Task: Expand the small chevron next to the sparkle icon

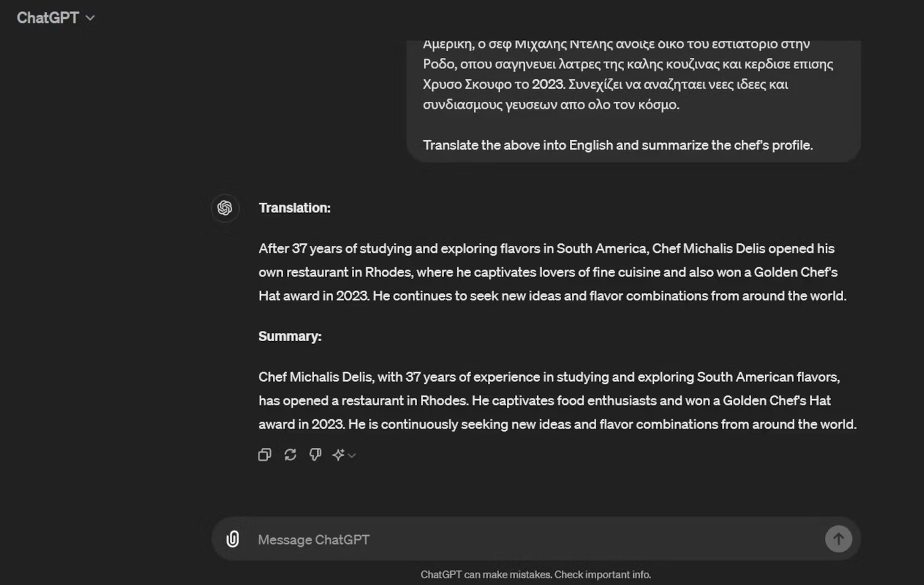Action: [352, 456]
